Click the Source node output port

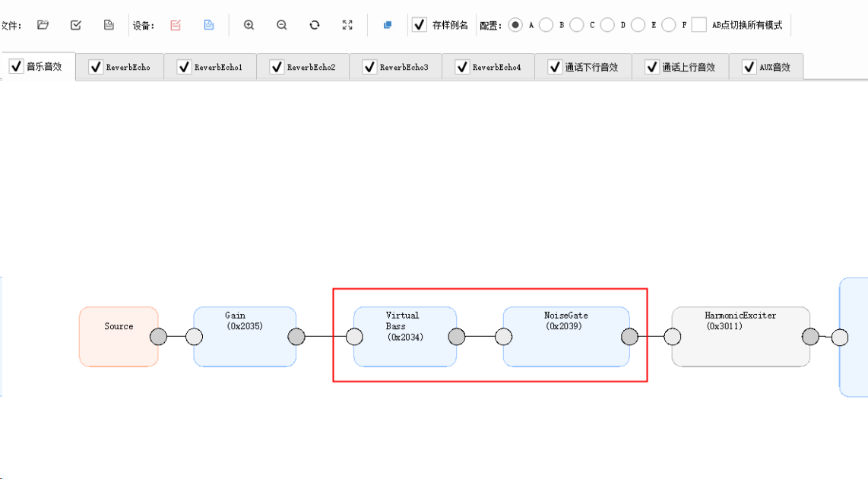[158, 337]
